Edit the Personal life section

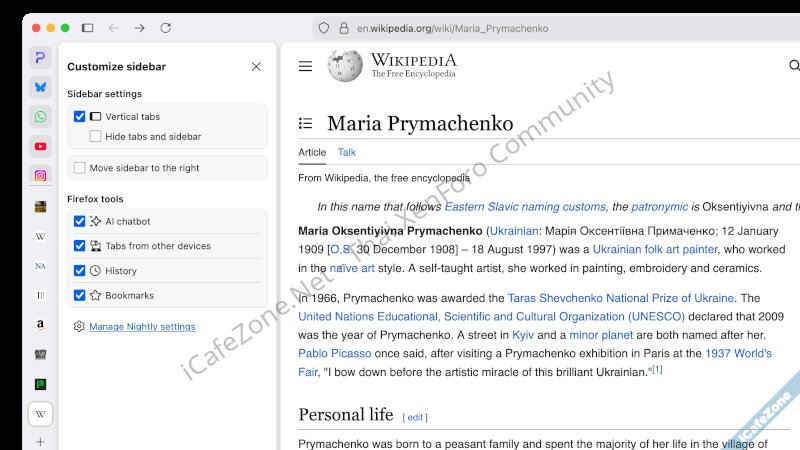415,417
